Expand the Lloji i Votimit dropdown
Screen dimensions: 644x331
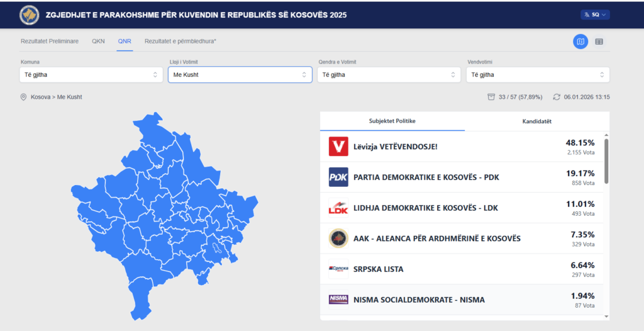click(240, 75)
